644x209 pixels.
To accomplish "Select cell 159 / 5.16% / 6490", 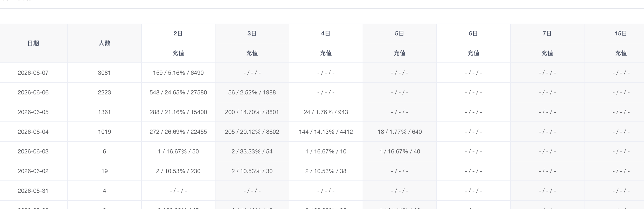I will (178, 73).
